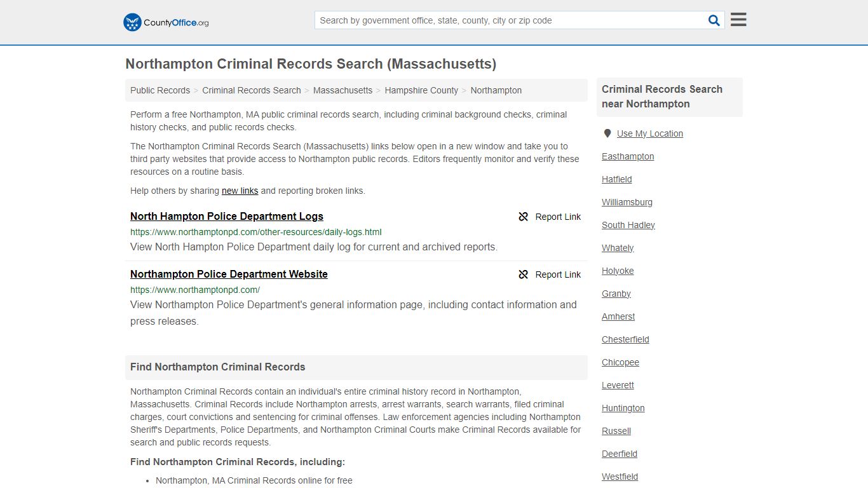Viewport: 868px width, 488px height.
Task: Open Massachusetts breadcrumb
Action: pos(342,90)
